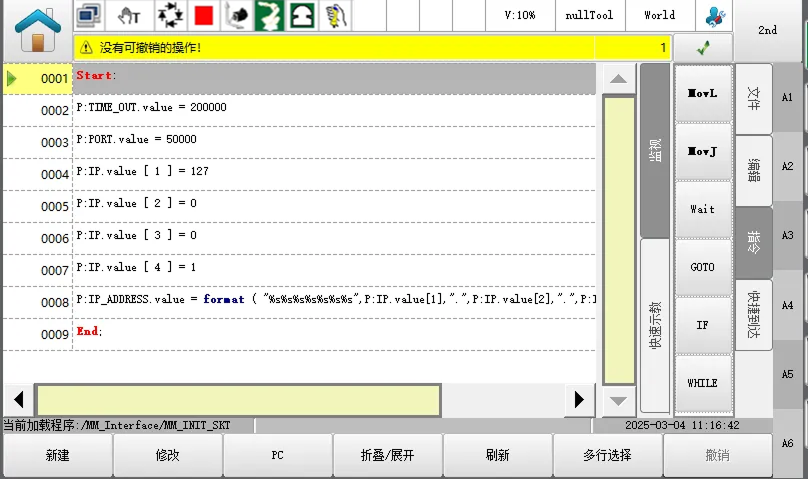Open the 快速示教 vertical tab

click(655, 326)
